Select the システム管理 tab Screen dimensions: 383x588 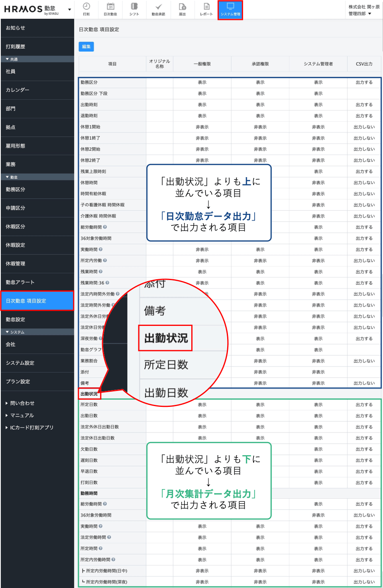coord(230,10)
